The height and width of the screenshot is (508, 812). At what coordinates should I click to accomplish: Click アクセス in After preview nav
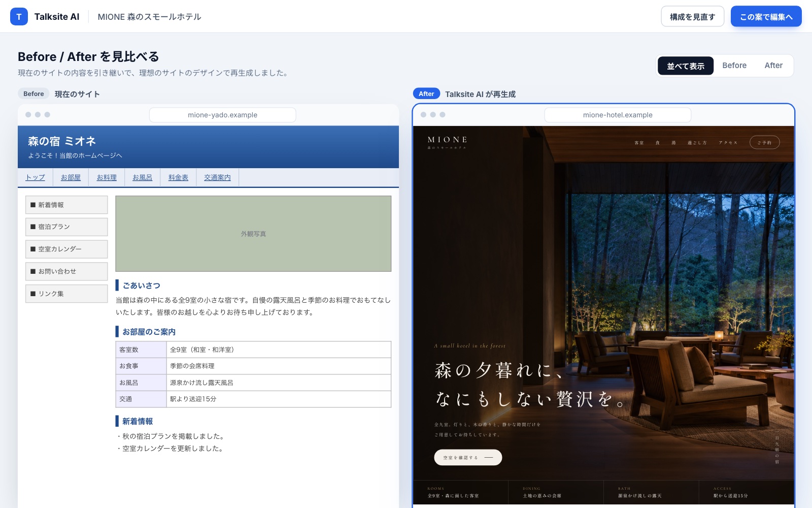pyautogui.click(x=728, y=143)
